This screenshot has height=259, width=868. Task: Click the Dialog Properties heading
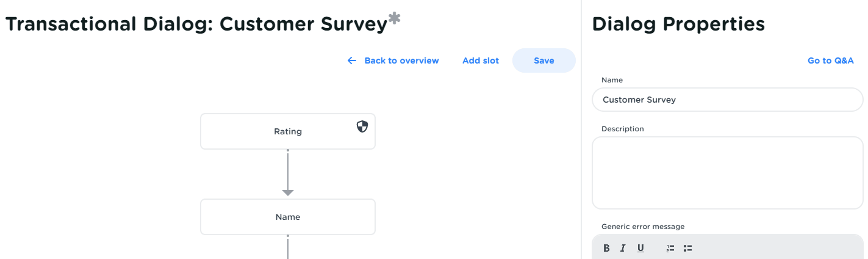[x=678, y=24]
